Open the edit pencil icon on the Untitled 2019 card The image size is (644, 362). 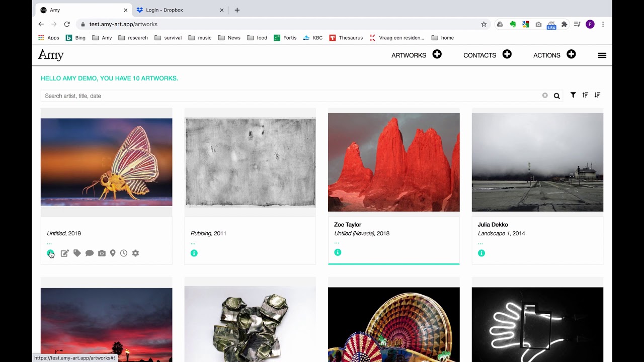point(65,253)
